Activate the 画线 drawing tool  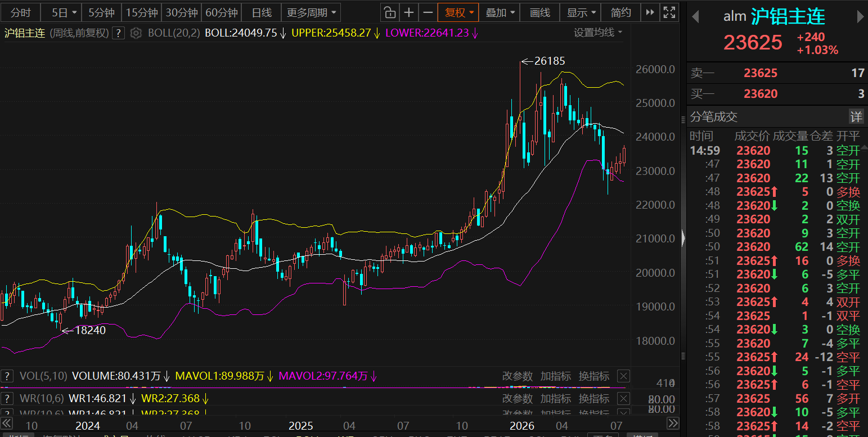pos(540,12)
